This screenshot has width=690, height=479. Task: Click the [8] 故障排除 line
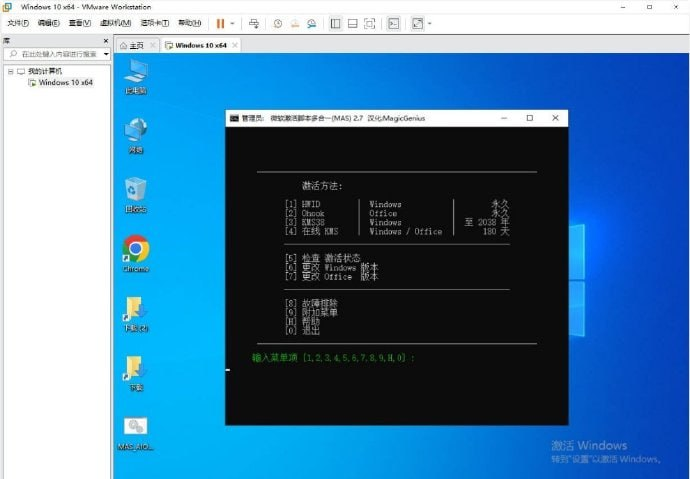(x=311, y=303)
